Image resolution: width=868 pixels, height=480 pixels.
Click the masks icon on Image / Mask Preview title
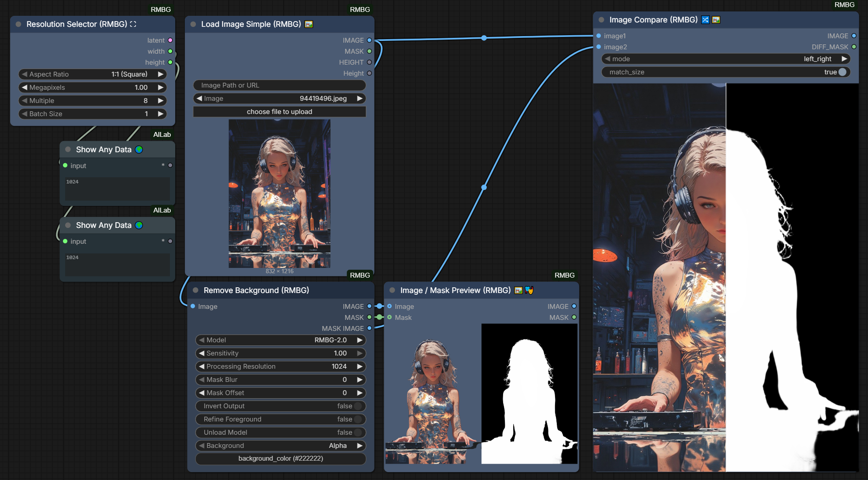pyautogui.click(x=530, y=290)
